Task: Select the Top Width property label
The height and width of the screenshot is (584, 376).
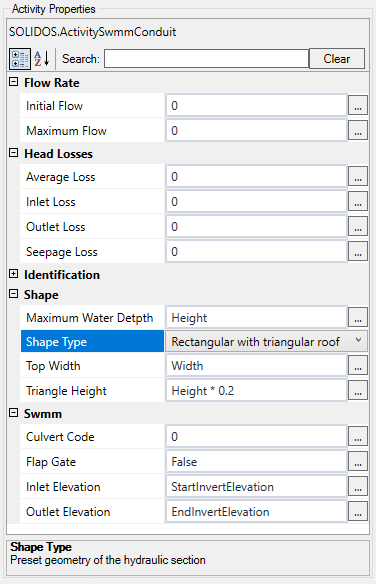Action: point(53,366)
